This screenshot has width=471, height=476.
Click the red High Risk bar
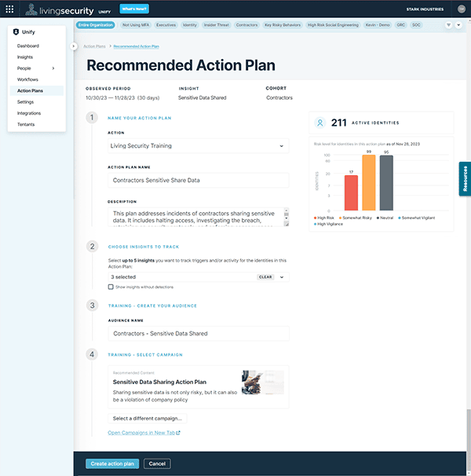coord(351,192)
